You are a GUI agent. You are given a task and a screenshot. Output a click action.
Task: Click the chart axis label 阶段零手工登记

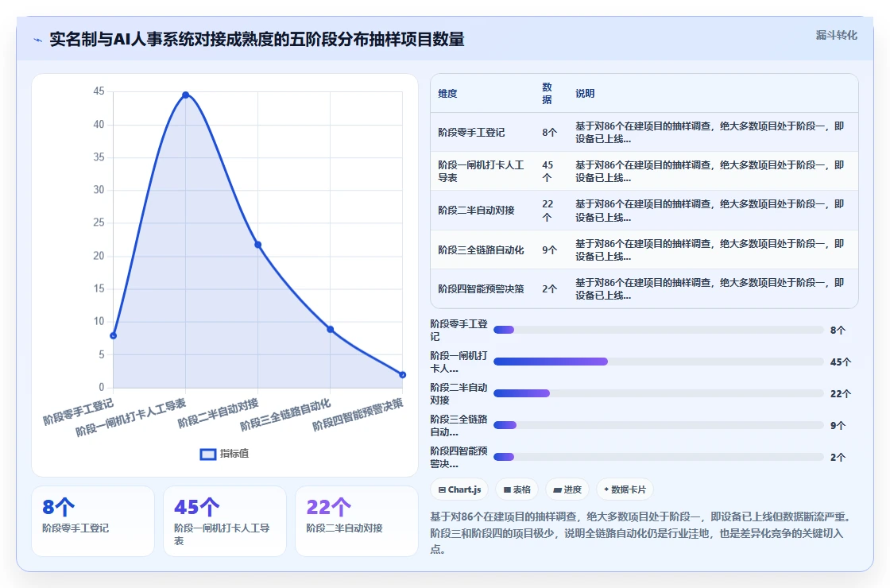click(79, 412)
